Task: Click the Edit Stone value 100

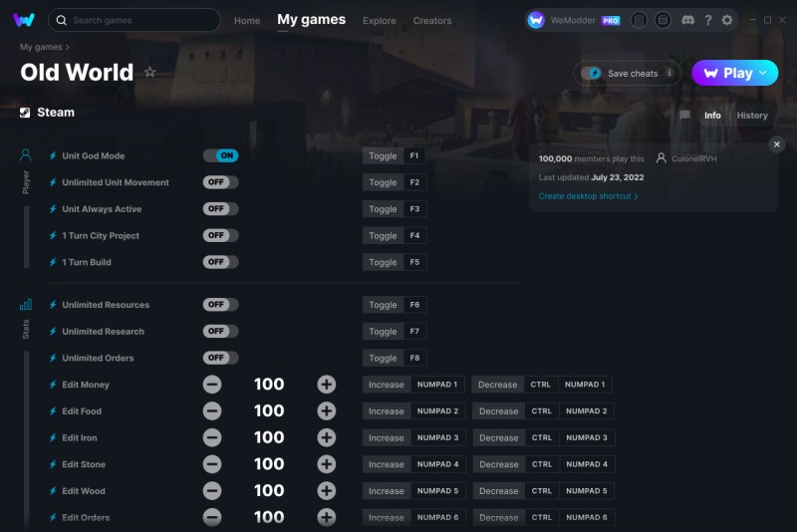Action: [269, 464]
